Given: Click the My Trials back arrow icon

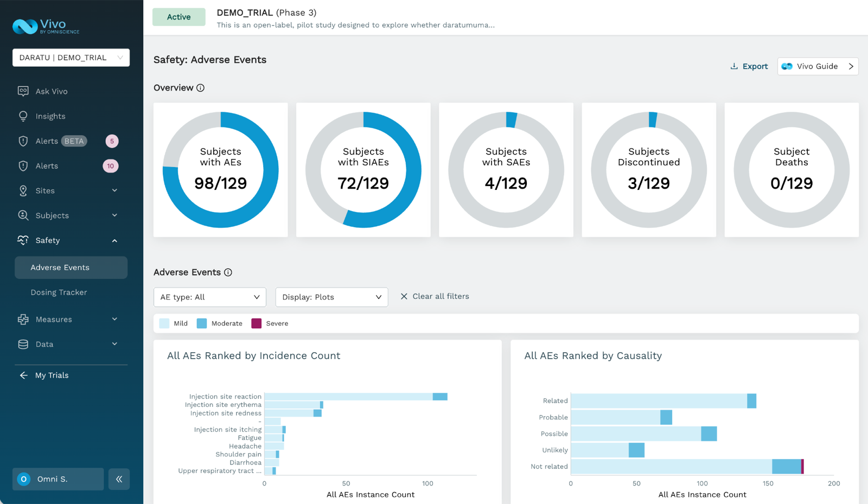Looking at the screenshot, I should pyautogui.click(x=23, y=375).
